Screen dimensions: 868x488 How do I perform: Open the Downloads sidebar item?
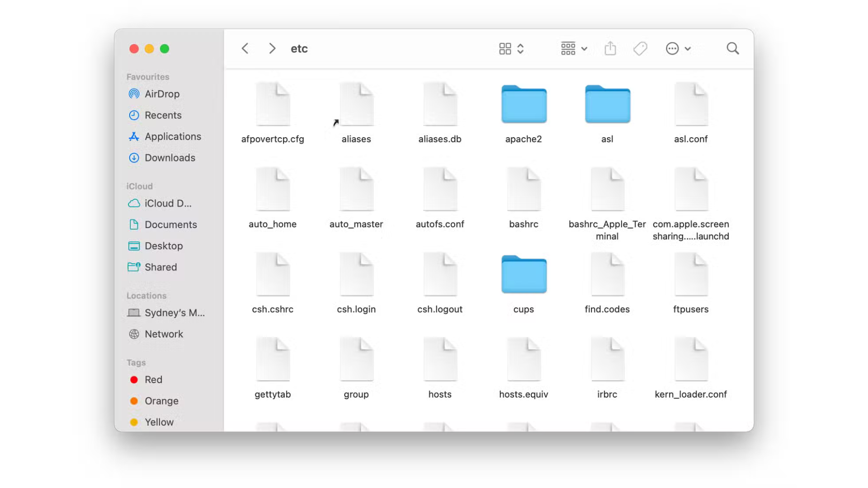click(x=170, y=158)
